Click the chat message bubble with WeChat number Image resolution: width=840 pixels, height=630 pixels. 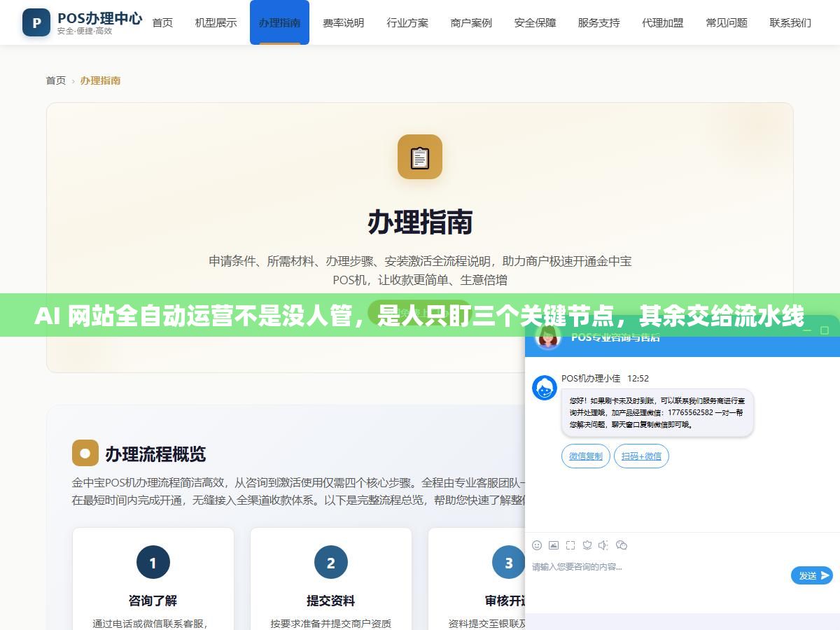[x=657, y=413]
